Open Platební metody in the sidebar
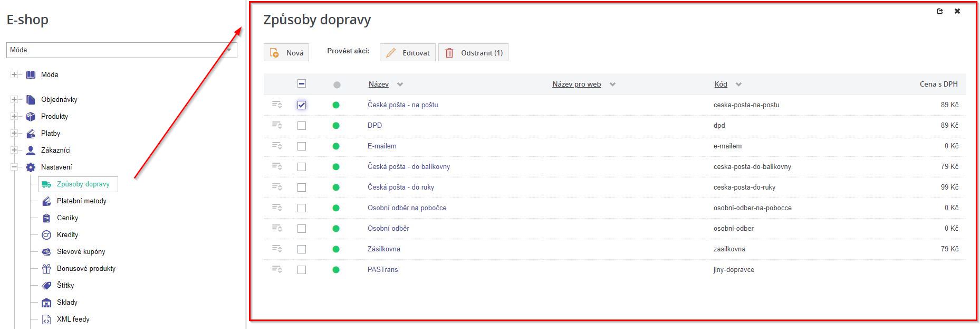Image resolution: width=980 pixels, height=329 pixels. pyautogui.click(x=81, y=201)
